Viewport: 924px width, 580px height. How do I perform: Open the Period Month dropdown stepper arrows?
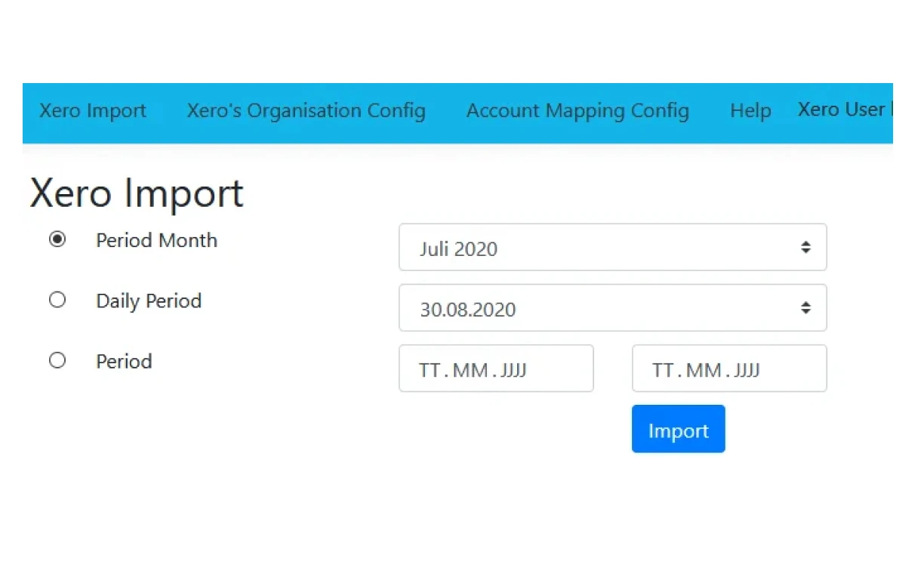click(x=805, y=247)
